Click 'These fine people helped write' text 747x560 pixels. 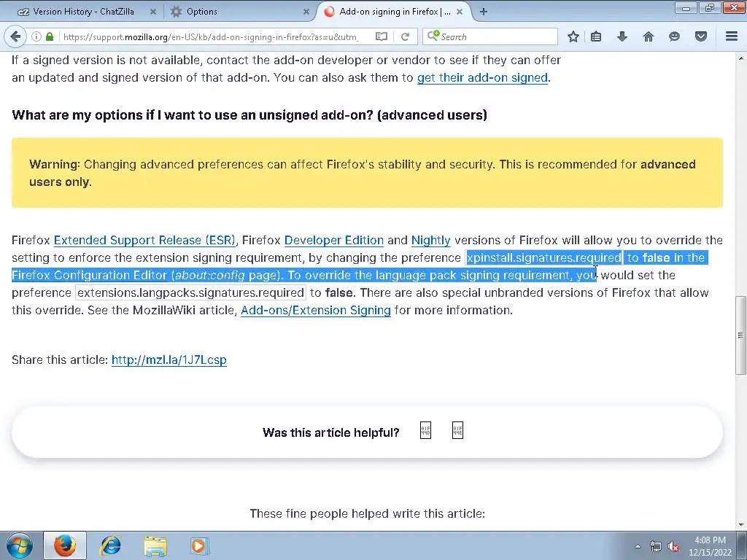pos(368,513)
